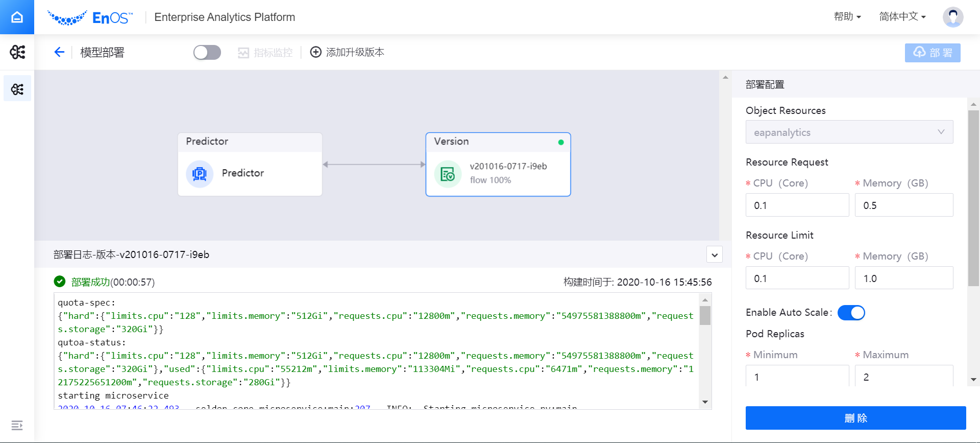Click the Resource Request CPU input field

click(797, 205)
